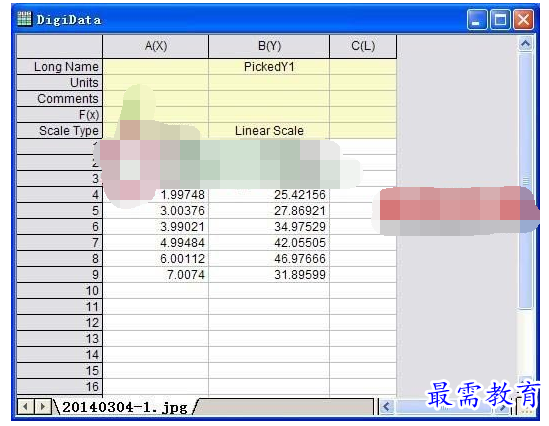Screen dimensions: 549x426
Task: Select row header number 5
Action: pos(60,211)
